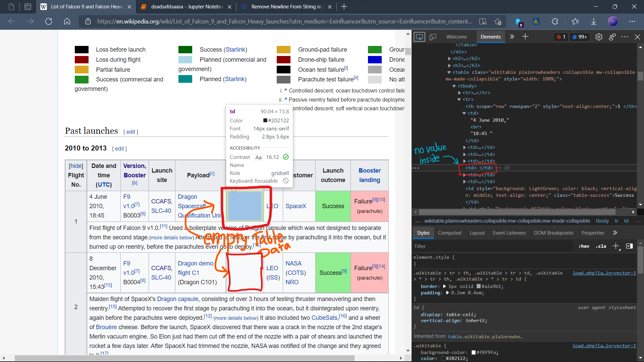Show more DevTools tabs chevron
644x362 pixels.
pos(512,37)
